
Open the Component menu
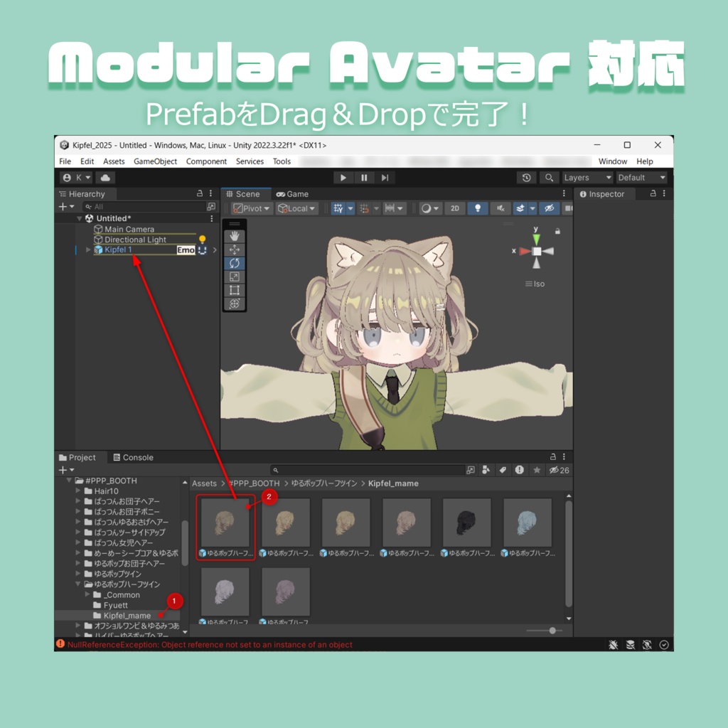pyautogui.click(x=206, y=161)
